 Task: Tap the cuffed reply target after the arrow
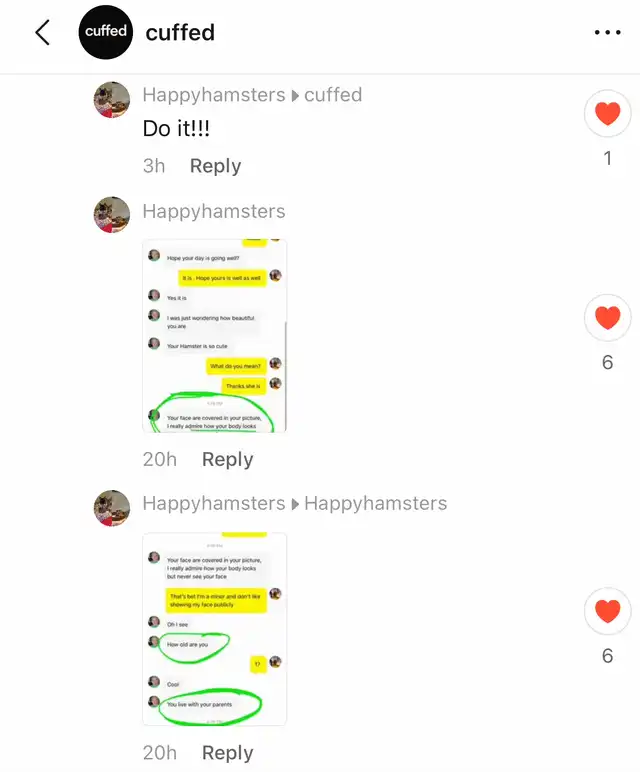pos(333,95)
